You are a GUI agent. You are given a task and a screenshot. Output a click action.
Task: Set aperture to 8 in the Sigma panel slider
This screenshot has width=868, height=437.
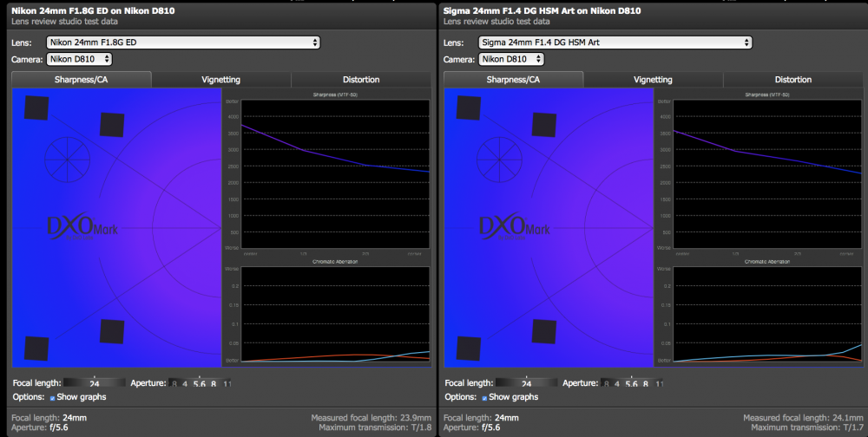coord(645,383)
